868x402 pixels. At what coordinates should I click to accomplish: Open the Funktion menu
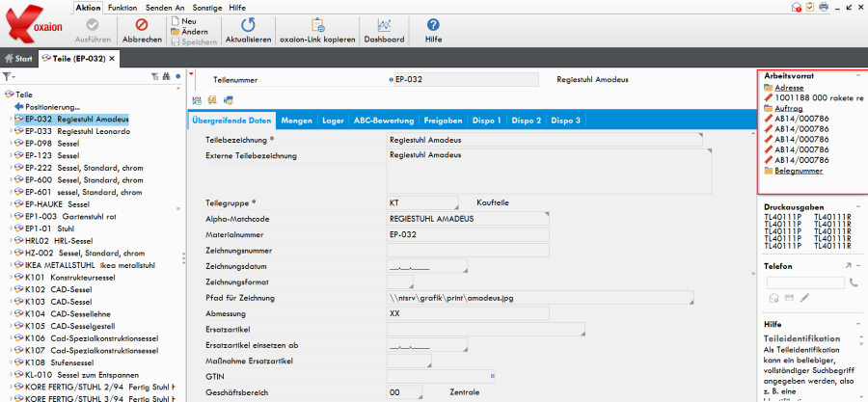click(122, 7)
